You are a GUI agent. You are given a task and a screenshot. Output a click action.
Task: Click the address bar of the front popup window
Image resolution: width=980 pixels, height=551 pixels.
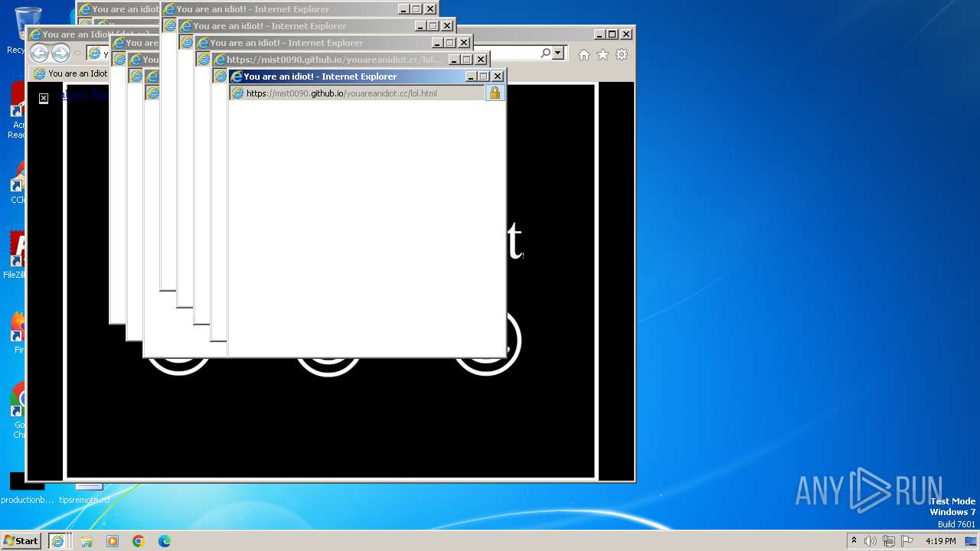(x=357, y=93)
